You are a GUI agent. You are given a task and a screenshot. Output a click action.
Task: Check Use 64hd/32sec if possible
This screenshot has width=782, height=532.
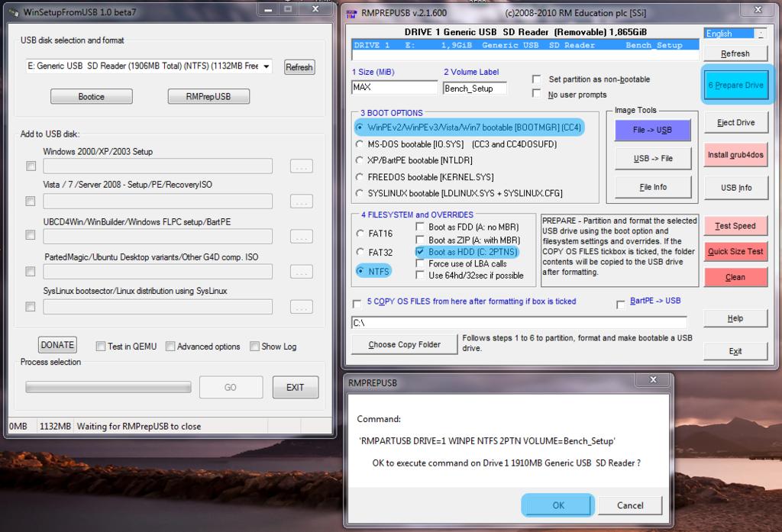[420, 275]
